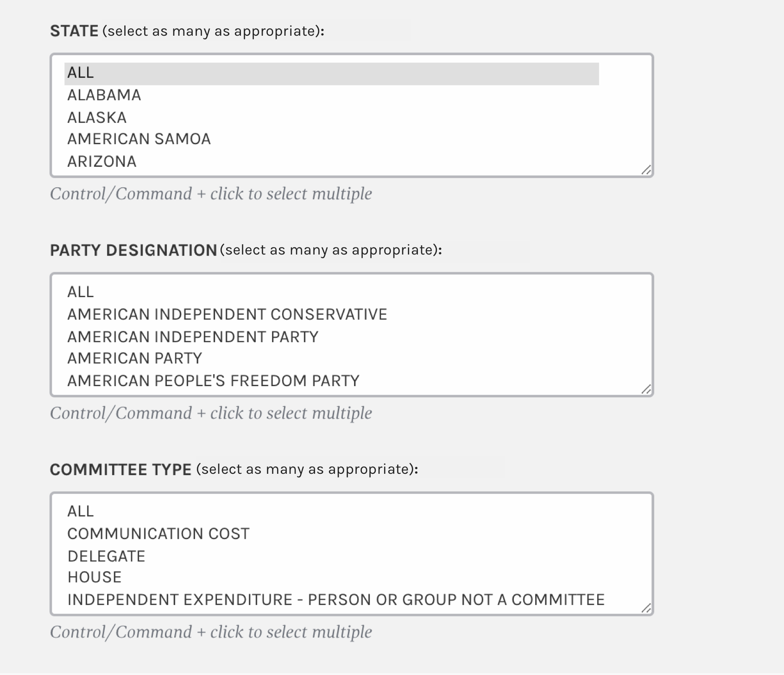The height and width of the screenshot is (675, 784).
Task: Pick AMERICAN PARTY from the party list
Action: [331, 358]
